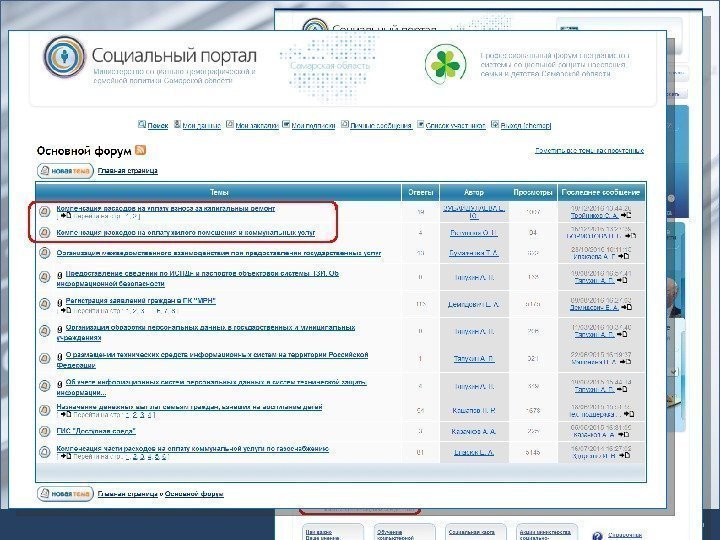This screenshot has width=720, height=540.
Task: Click the Мои закладки bookmark icon
Action: click(230, 124)
